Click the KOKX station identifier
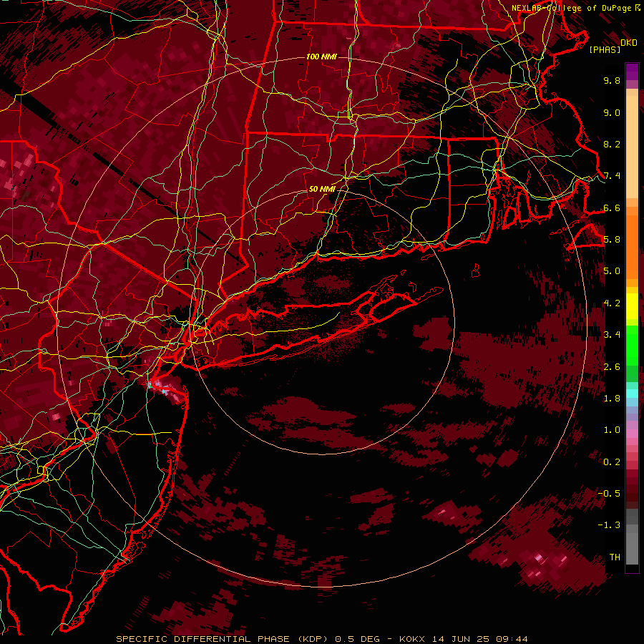Image resolution: width=644 pixels, height=644 pixels. 414,639
